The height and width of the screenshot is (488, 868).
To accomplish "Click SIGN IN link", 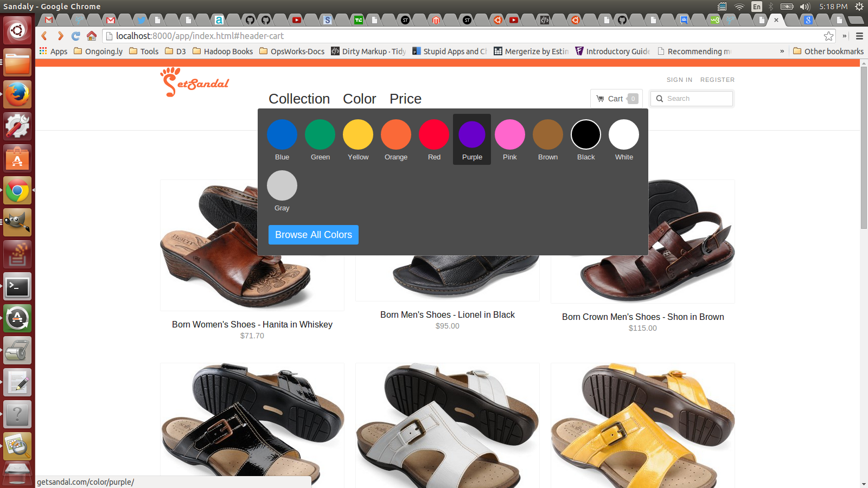I will point(679,80).
